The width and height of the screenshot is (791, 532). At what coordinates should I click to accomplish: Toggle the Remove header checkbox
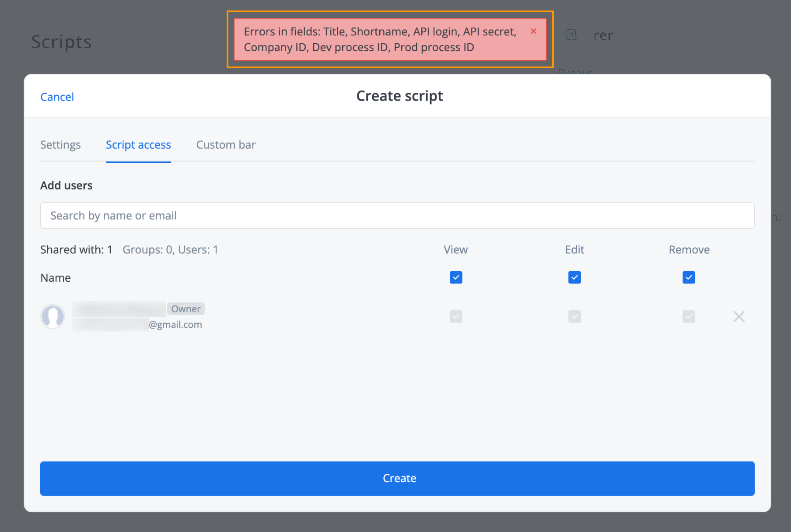[x=689, y=277]
